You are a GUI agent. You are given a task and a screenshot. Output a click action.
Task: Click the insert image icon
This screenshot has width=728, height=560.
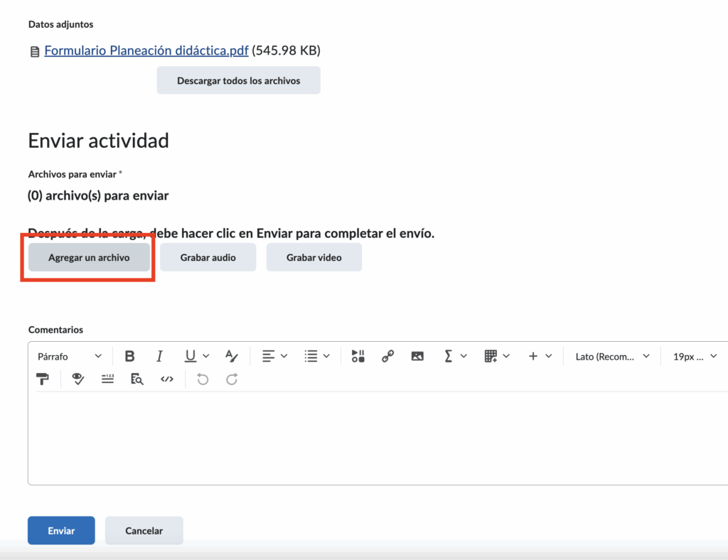(x=417, y=356)
